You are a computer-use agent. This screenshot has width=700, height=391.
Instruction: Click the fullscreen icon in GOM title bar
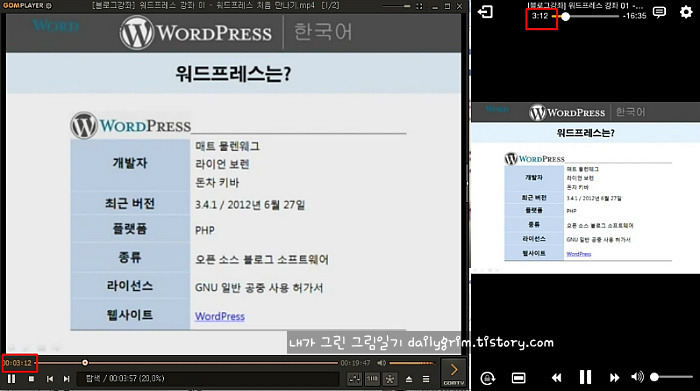pos(419,6)
